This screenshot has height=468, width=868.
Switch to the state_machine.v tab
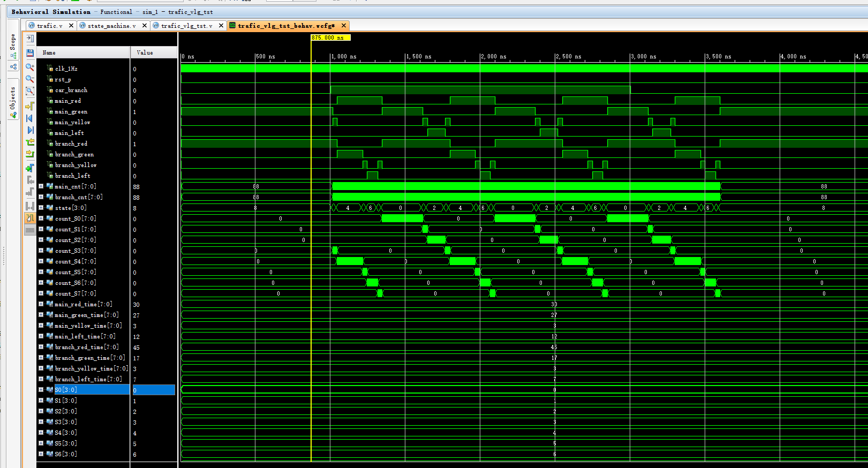coord(111,26)
